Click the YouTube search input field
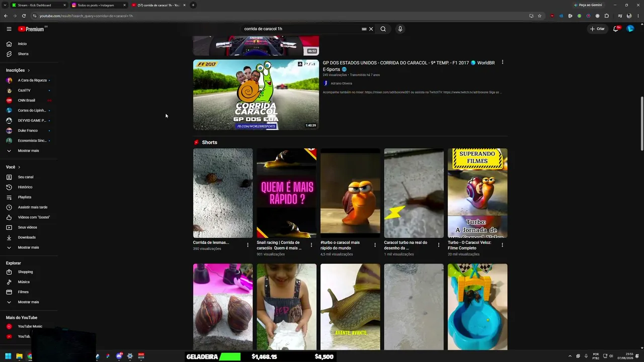 pos(301,29)
